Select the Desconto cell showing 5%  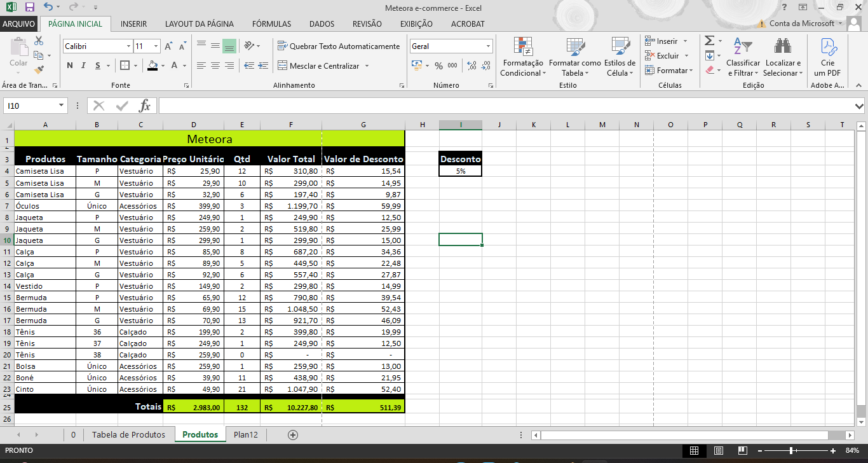[x=461, y=171]
